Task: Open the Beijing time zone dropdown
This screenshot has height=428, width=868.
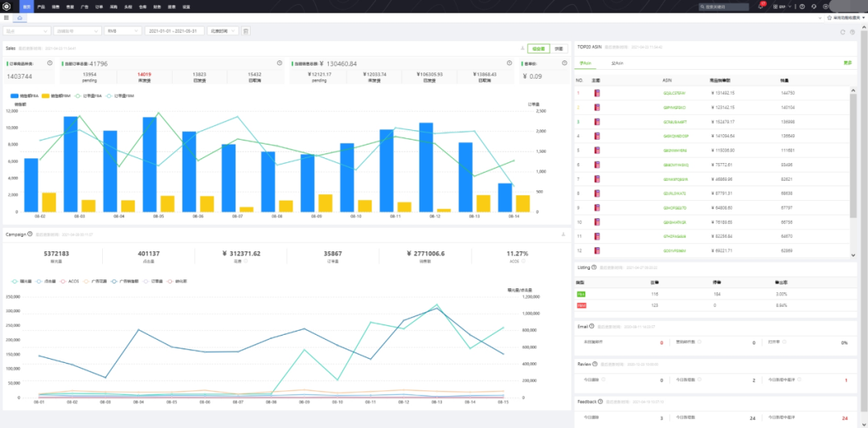Action: [223, 31]
